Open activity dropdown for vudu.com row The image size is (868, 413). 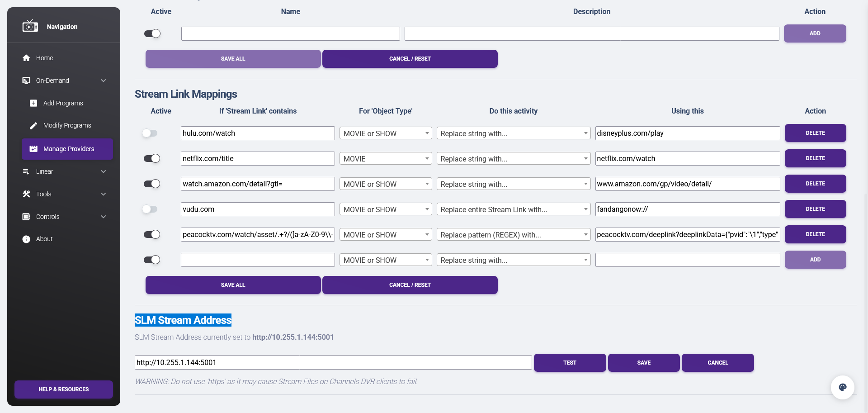pyautogui.click(x=513, y=209)
